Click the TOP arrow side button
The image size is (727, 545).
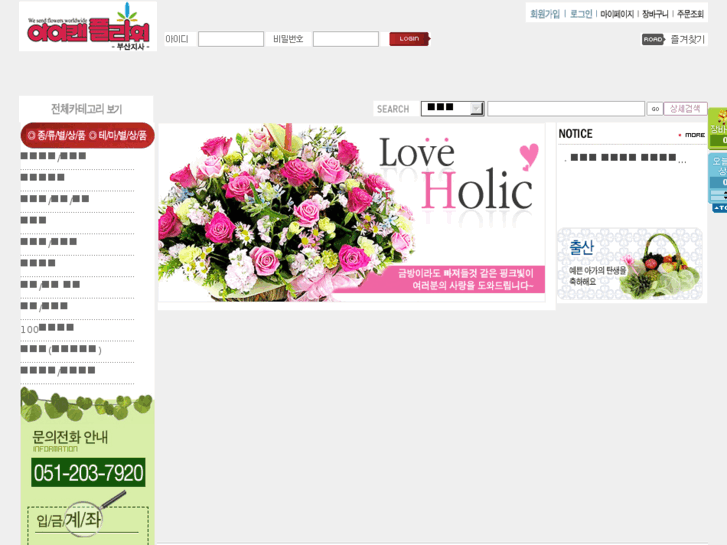pos(720,208)
